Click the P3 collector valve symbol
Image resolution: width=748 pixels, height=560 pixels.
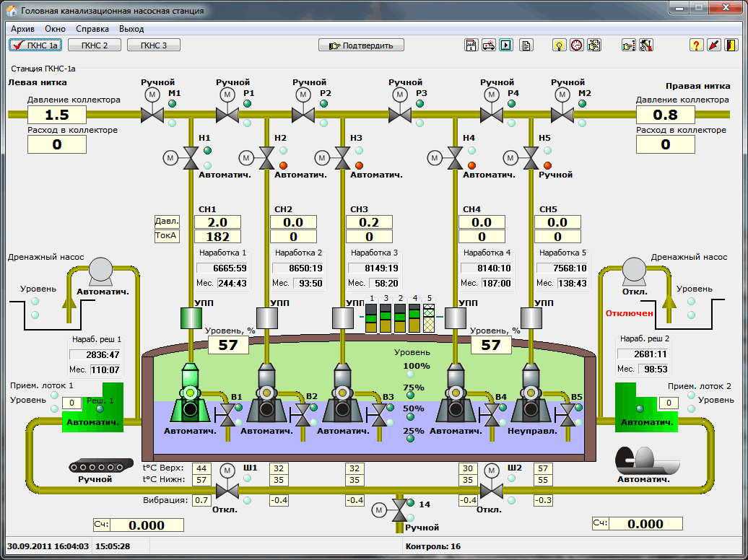coord(400,115)
